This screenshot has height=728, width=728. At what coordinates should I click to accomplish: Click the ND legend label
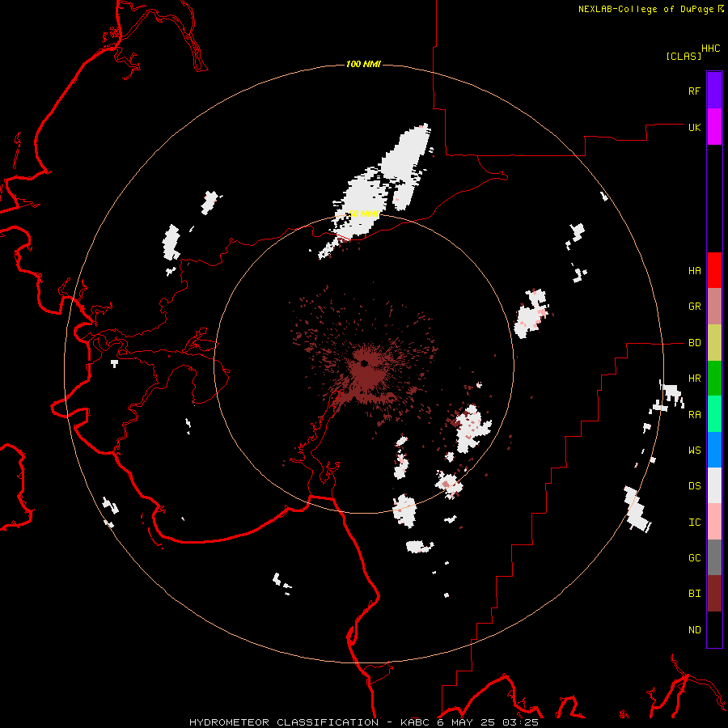click(x=694, y=630)
